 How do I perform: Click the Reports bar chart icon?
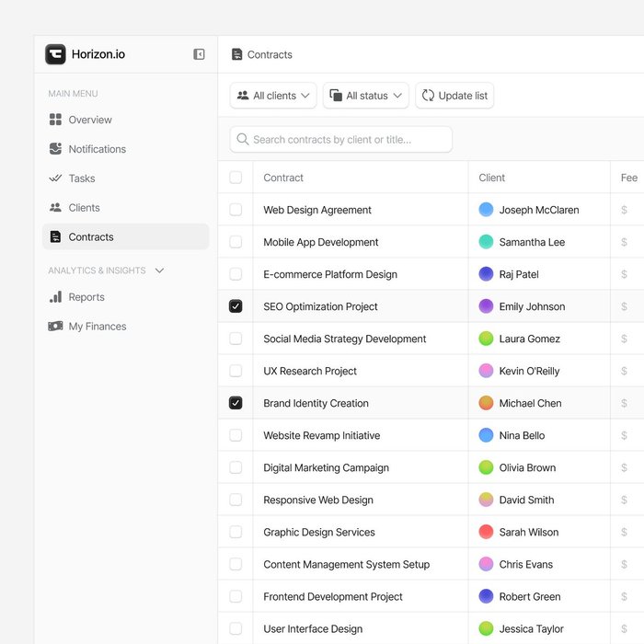pyautogui.click(x=55, y=297)
